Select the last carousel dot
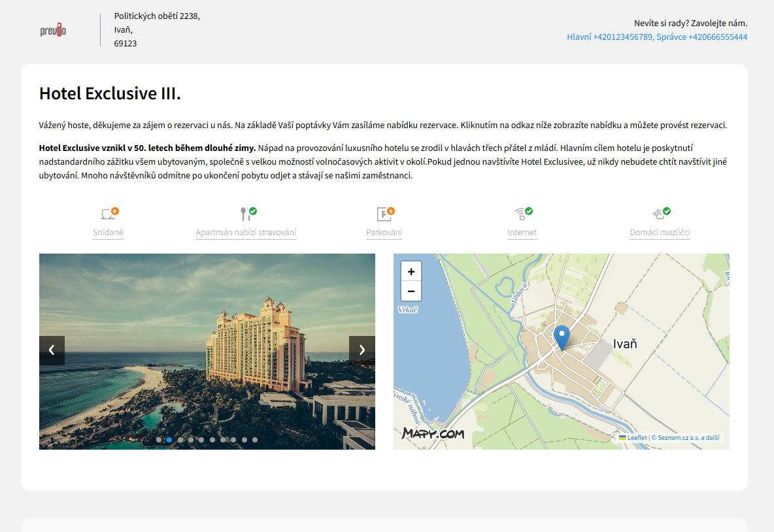 [x=255, y=440]
